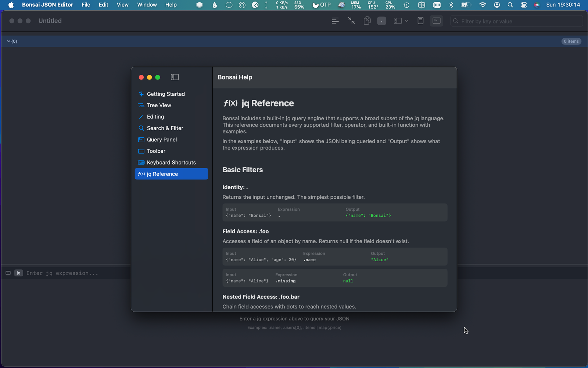Click the menu bar clock Sun 19:30:14

(x=563, y=5)
